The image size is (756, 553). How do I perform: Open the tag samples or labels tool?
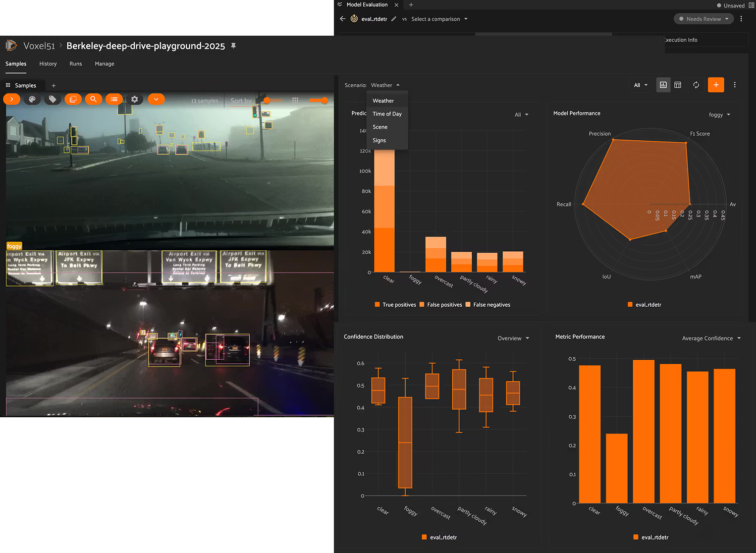click(53, 99)
